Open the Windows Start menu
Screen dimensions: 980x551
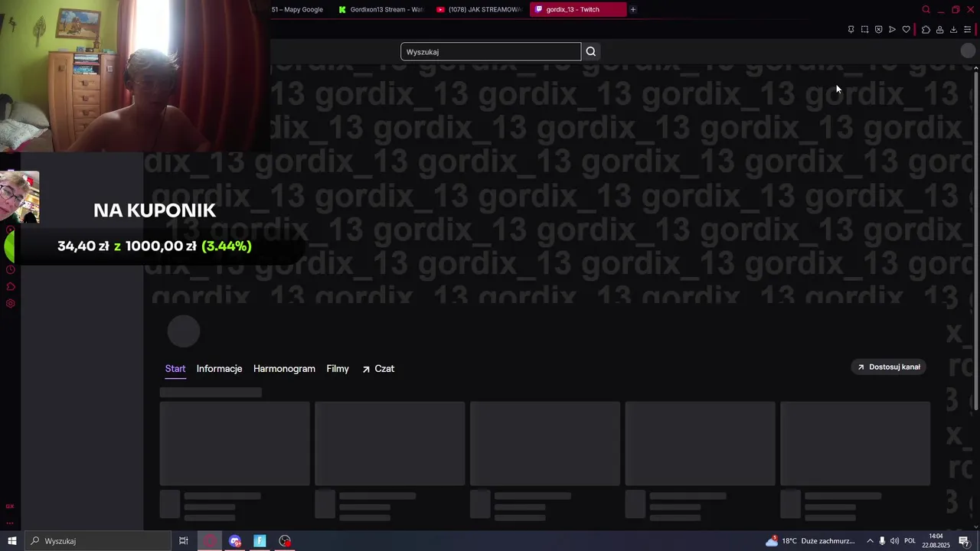[x=11, y=541]
